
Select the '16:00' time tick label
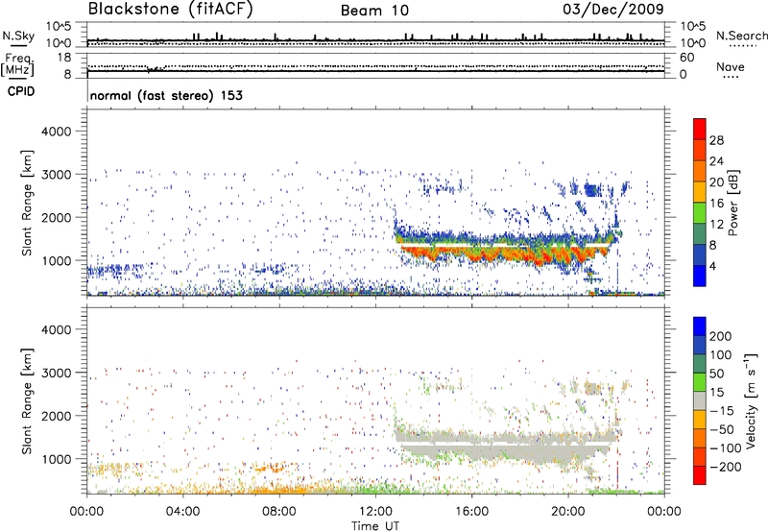pyautogui.click(x=471, y=512)
